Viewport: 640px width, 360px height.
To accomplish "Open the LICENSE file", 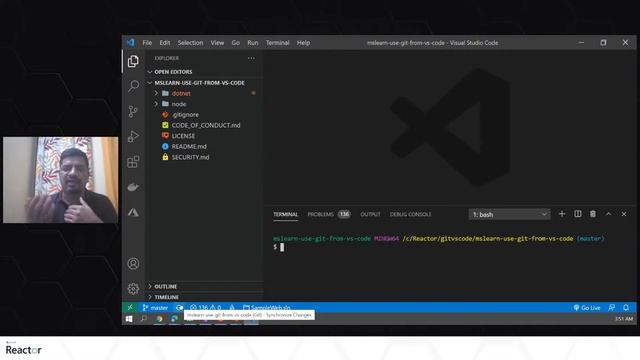I will tap(204, 136).
